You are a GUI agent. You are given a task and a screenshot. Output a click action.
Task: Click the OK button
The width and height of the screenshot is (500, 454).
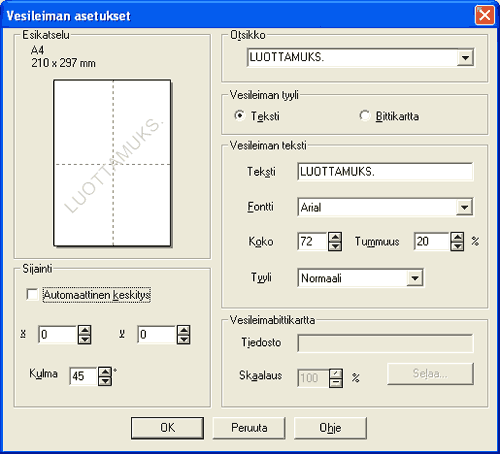167,428
